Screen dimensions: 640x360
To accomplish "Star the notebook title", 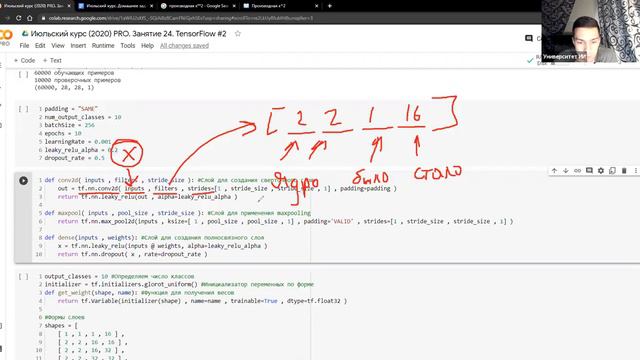I will tap(238, 33).
